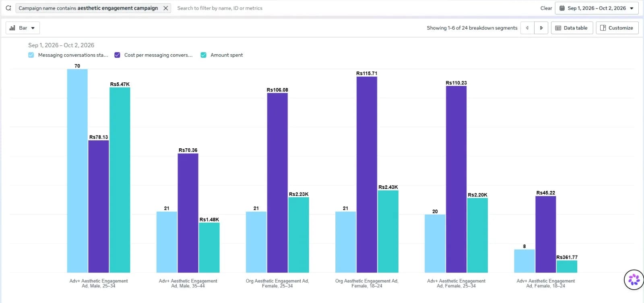
Task: Click the bar labeled 70
Action: tap(77, 171)
